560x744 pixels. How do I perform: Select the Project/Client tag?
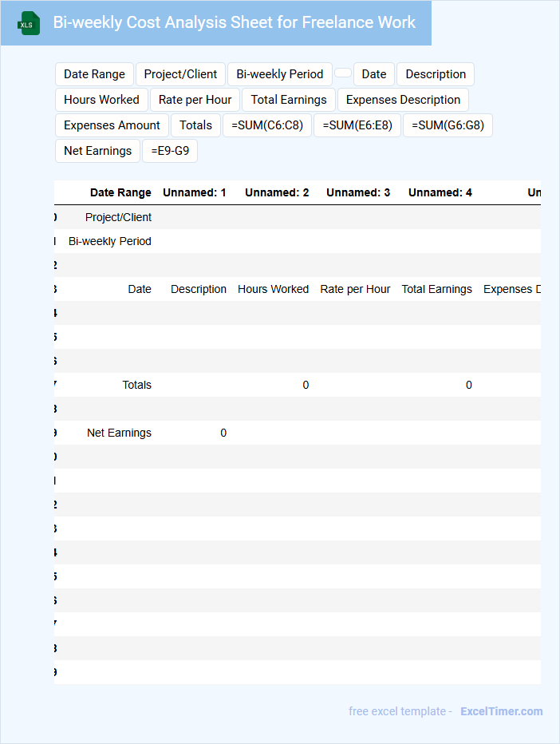[x=180, y=74]
